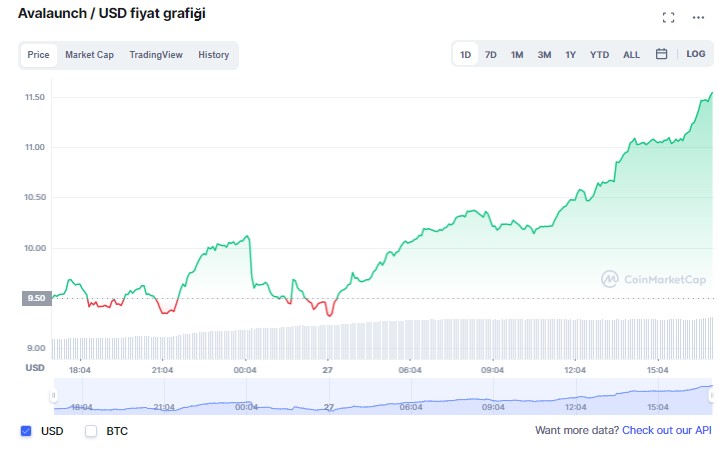Viewport: 719px width, 462px height.
Task: Click the 21:04 main chart axis label
Action: [162, 370]
